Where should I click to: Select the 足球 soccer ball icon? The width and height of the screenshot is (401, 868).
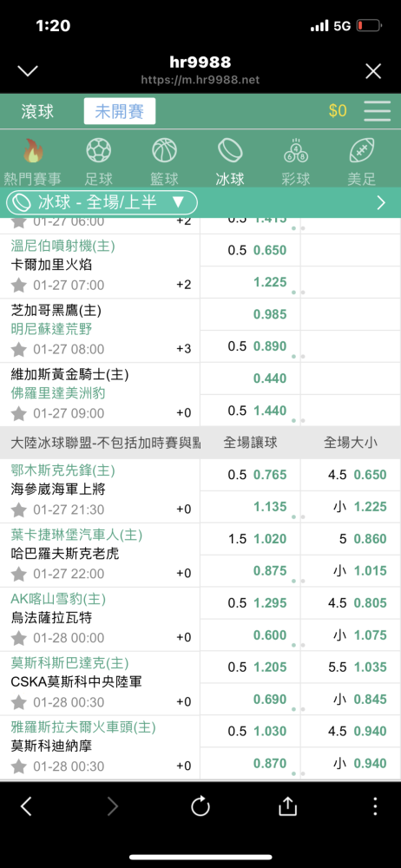pyautogui.click(x=99, y=150)
